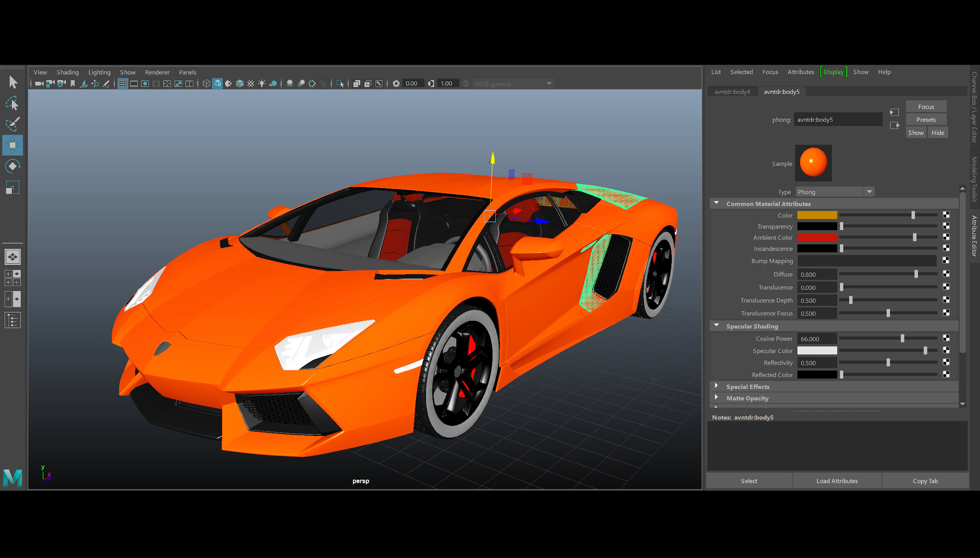
Task: Switch to the Rotate tool
Action: (13, 166)
